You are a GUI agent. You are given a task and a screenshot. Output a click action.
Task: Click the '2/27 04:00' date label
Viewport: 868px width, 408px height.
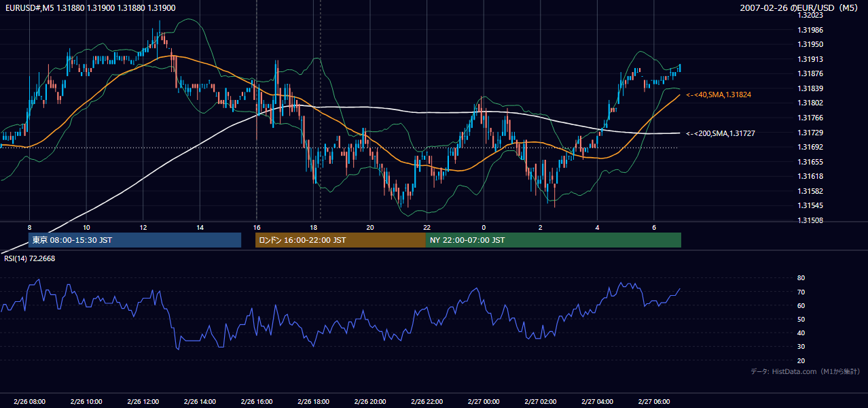click(596, 402)
